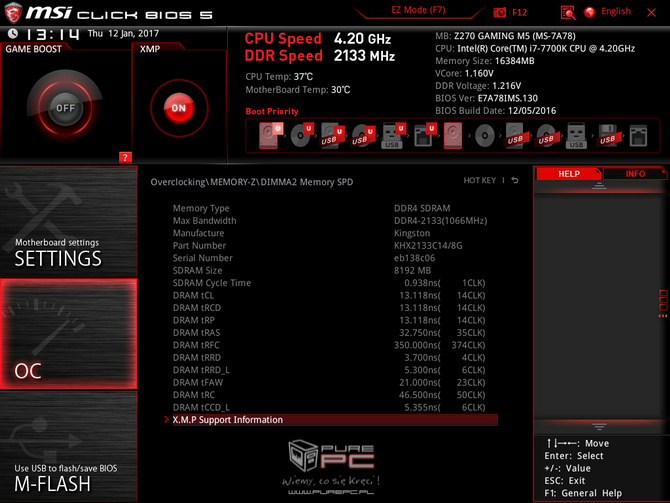Toggle the GAME BOOST knob

point(65,108)
